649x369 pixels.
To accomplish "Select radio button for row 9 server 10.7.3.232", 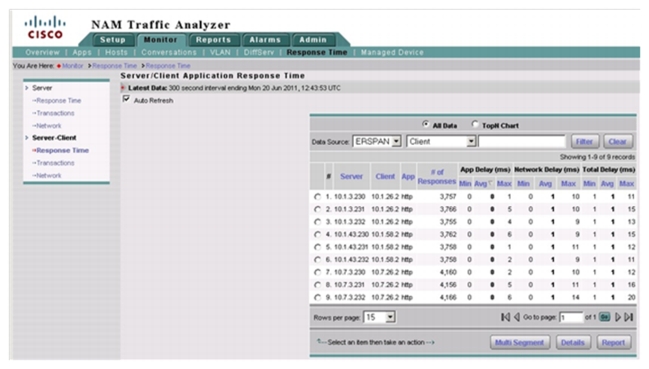I will [317, 297].
